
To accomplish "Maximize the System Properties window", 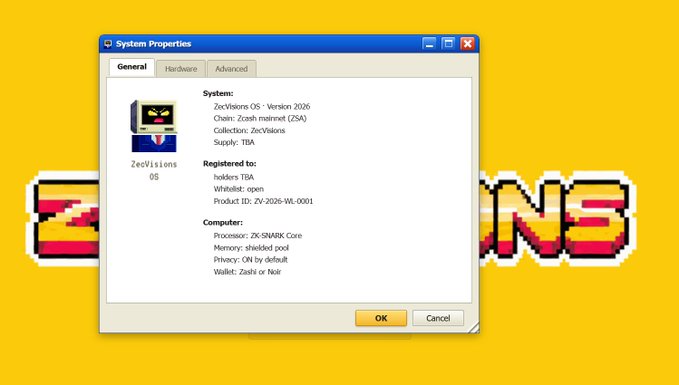I will pyautogui.click(x=448, y=44).
